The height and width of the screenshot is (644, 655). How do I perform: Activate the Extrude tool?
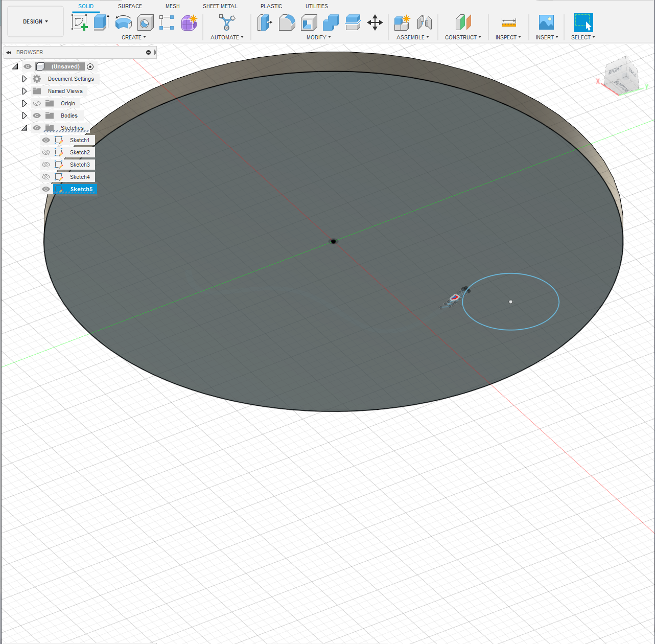pyautogui.click(x=100, y=22)
